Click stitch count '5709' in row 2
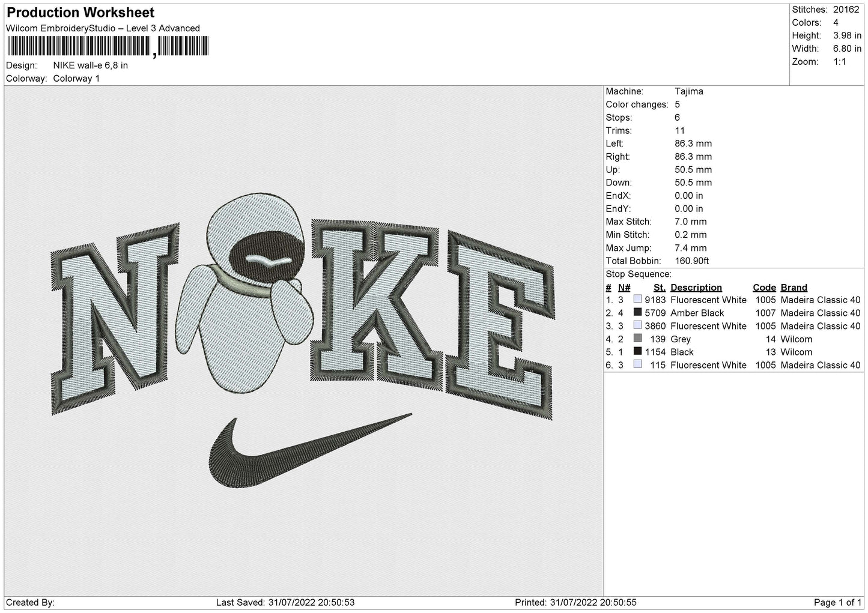Viewport: 868px width, 613px height. coord(655,313)
